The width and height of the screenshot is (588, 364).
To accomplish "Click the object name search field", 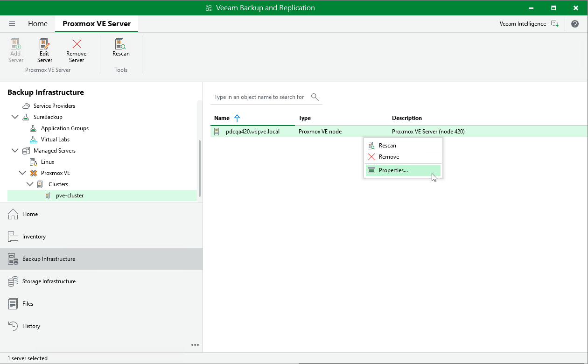I will [x=259, y=97].
